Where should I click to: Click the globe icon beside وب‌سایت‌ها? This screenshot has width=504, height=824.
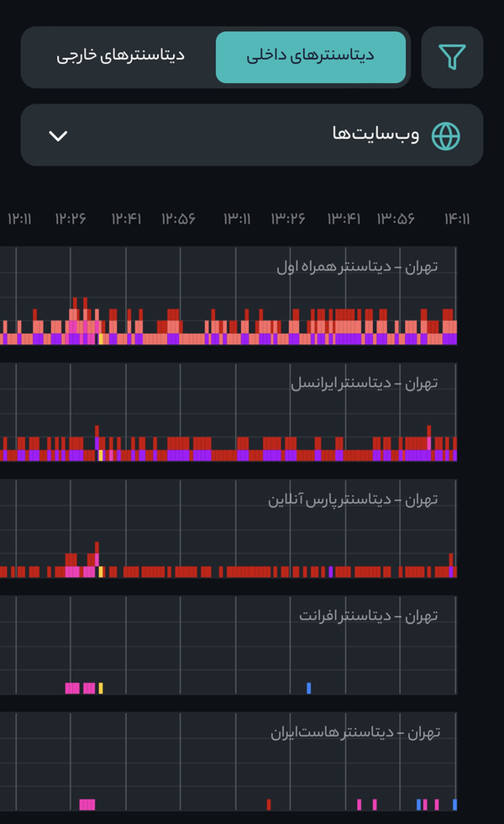click(x=446, y=135)
